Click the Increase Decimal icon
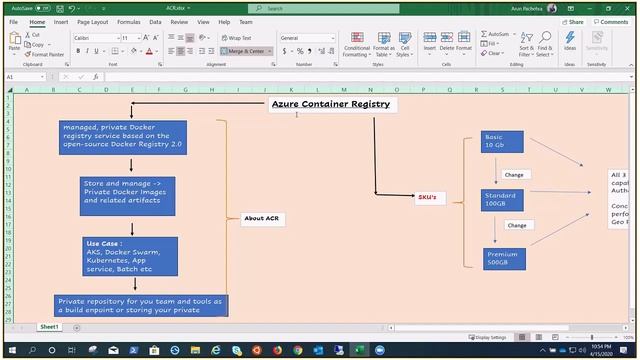This screenshot has width=640, height=360. (322, 51)
